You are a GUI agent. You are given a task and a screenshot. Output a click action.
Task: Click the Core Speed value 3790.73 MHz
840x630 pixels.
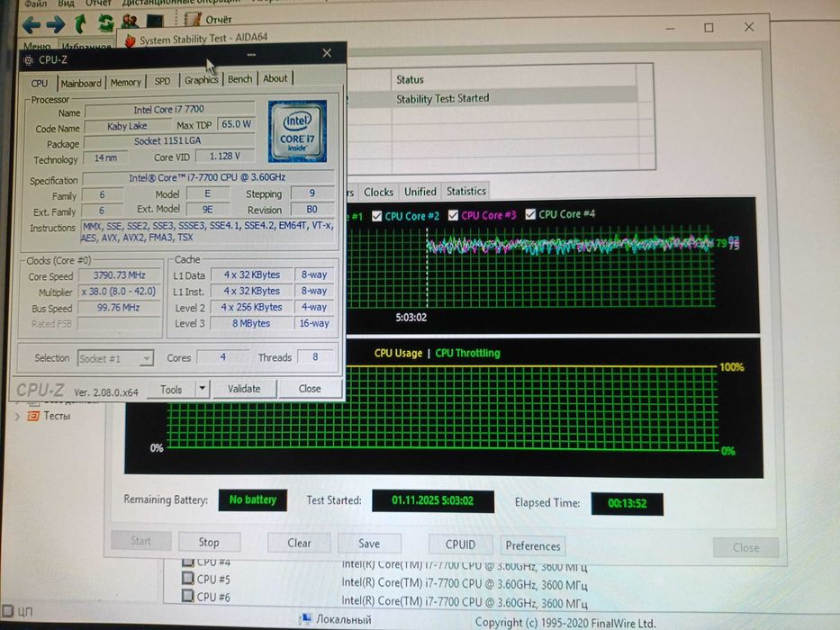click(x=120, y=275)
